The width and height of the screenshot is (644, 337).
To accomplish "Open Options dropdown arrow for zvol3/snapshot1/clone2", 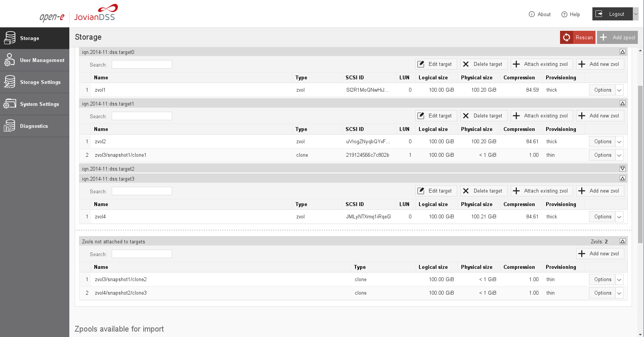I will [x=619, y=280].
